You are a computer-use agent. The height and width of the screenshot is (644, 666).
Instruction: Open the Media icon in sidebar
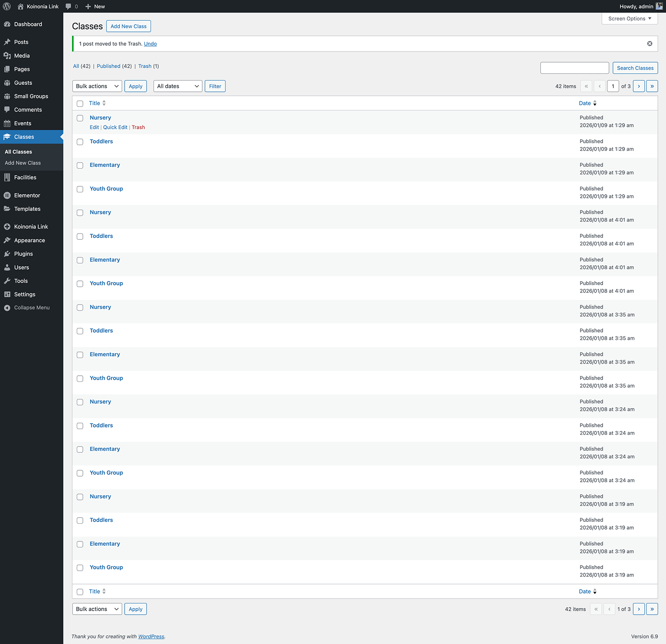pyautogui.click(x=7, y=56)
